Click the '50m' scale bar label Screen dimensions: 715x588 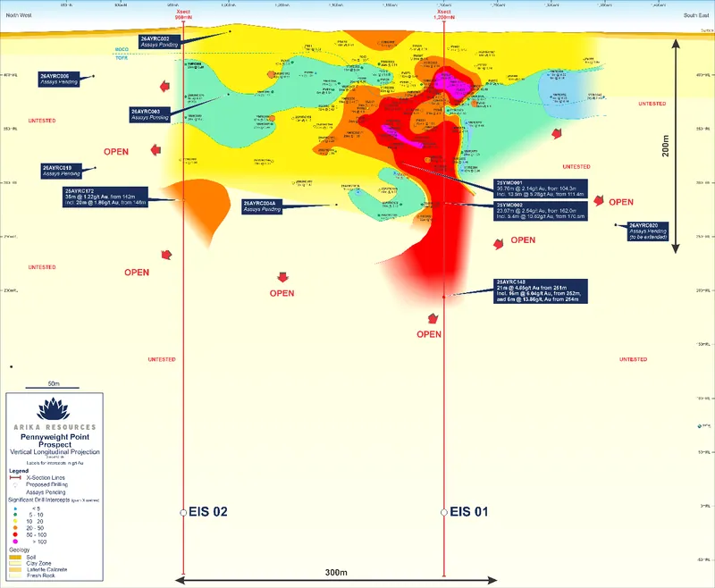[54, 383]
